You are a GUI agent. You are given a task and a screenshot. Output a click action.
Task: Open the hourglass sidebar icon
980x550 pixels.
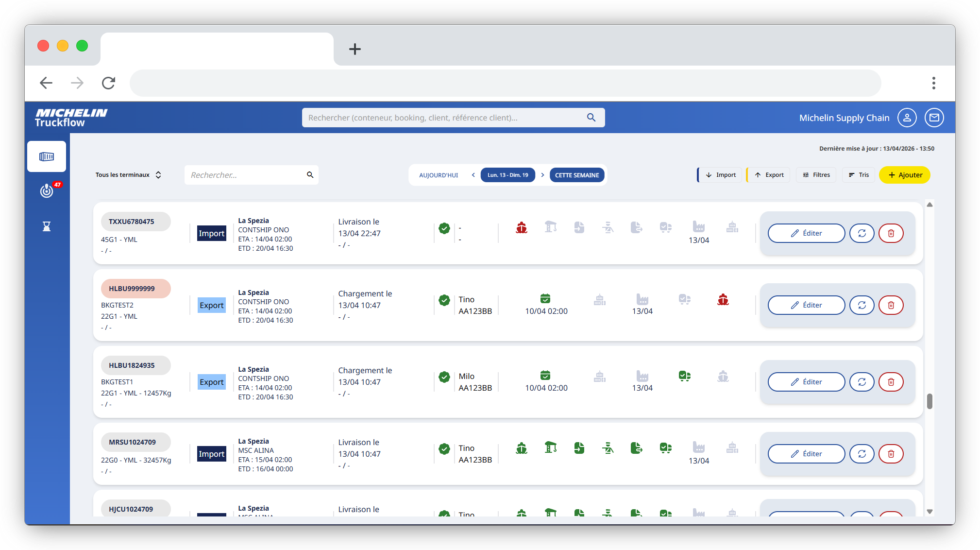[x=47, y=226]
